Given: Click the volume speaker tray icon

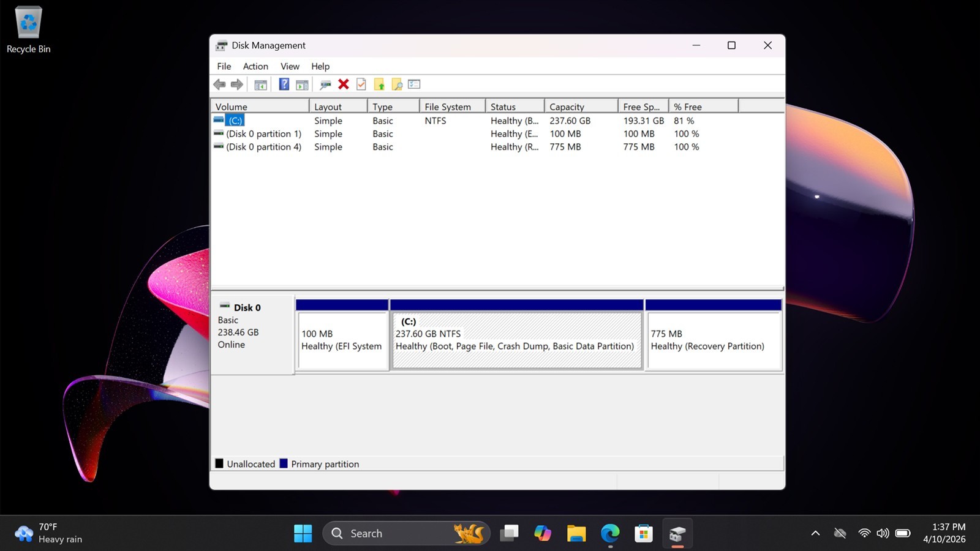Looking at the screenshot, I should coord(883,533).
